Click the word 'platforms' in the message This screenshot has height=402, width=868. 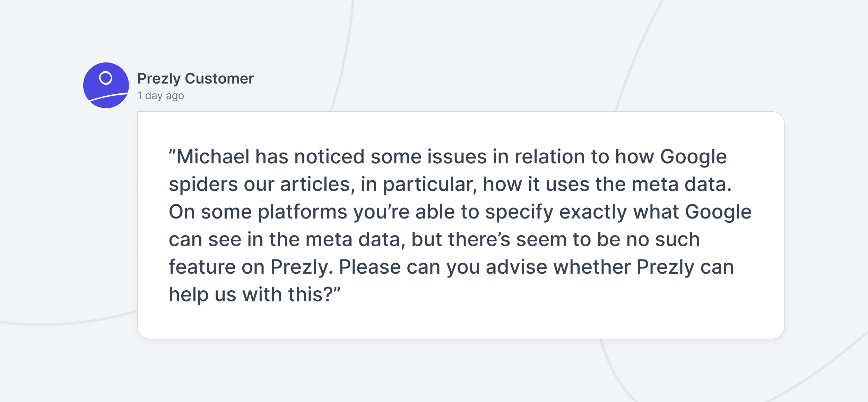coord(302,212)
